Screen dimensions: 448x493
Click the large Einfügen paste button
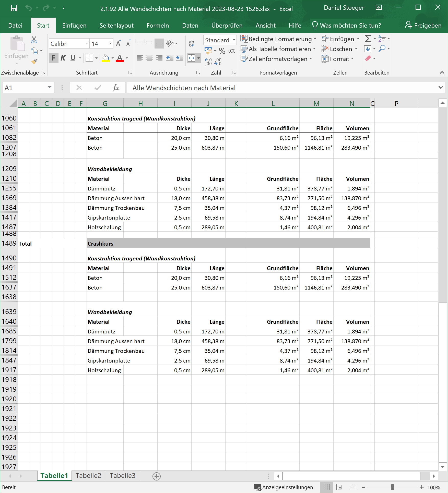[x=16, y=47]
